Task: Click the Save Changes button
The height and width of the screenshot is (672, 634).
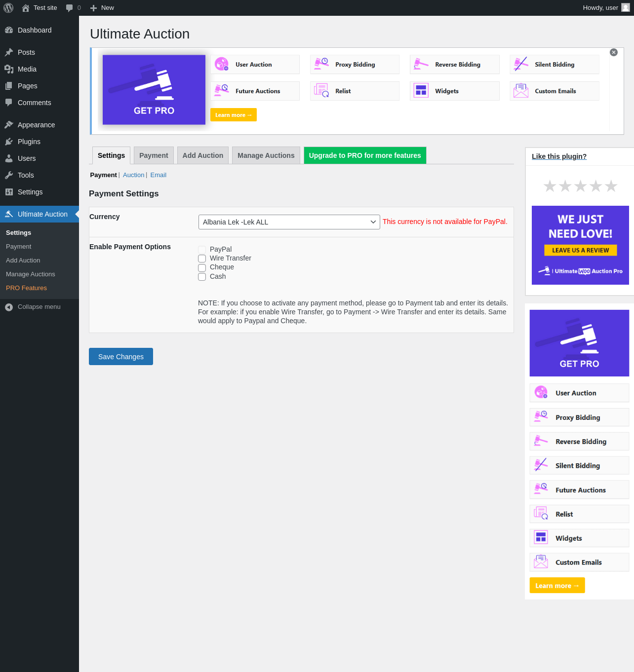Action: [121, 357]
